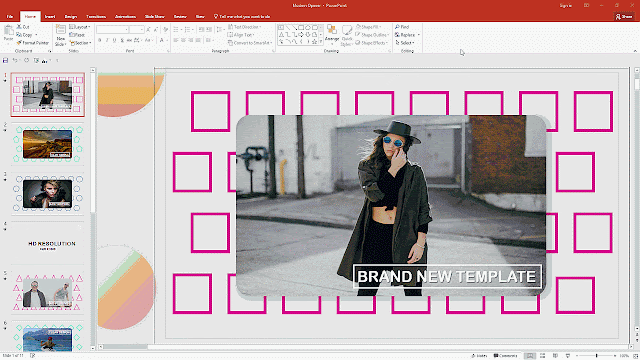The image size is (640, 360).
Task: Toggle Bold formatting
Action: pos(100,40)
